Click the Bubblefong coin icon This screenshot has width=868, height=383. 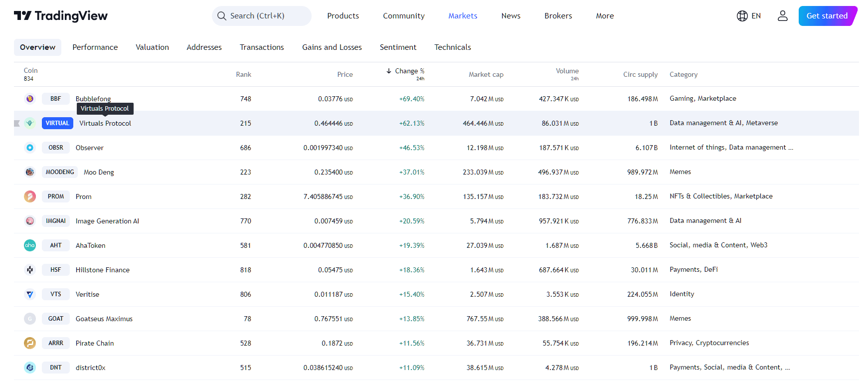point(30,99)
